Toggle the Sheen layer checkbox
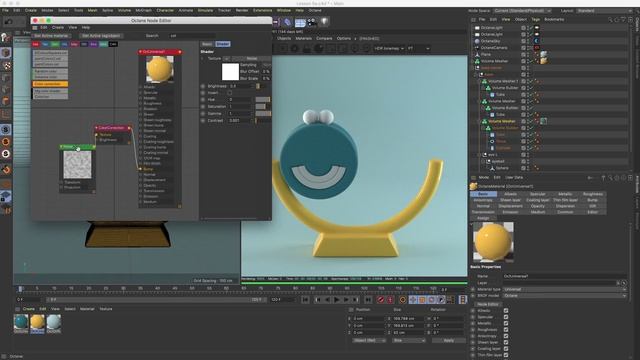Viewport: 640px width, 360px height. [506, 342]
